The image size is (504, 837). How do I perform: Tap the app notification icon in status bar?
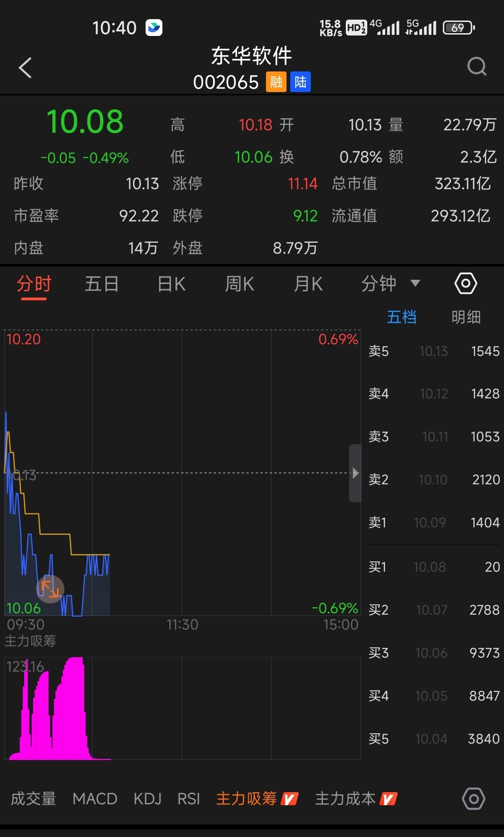point(154,28)
